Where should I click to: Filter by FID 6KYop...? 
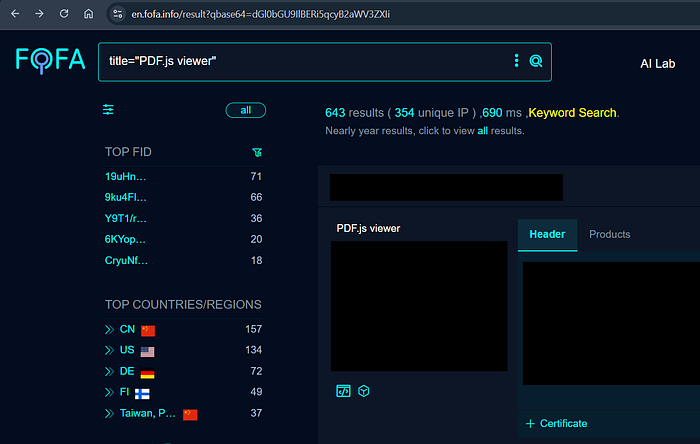(125, 239)
